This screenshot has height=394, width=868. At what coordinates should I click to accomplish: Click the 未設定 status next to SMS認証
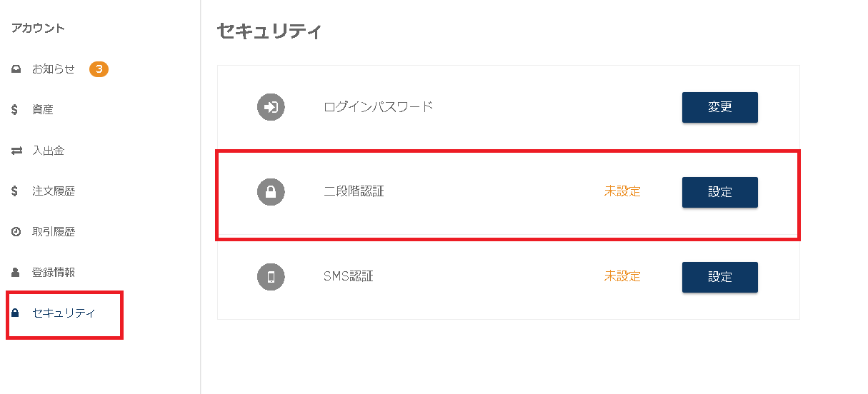click(x=623, y=276)
